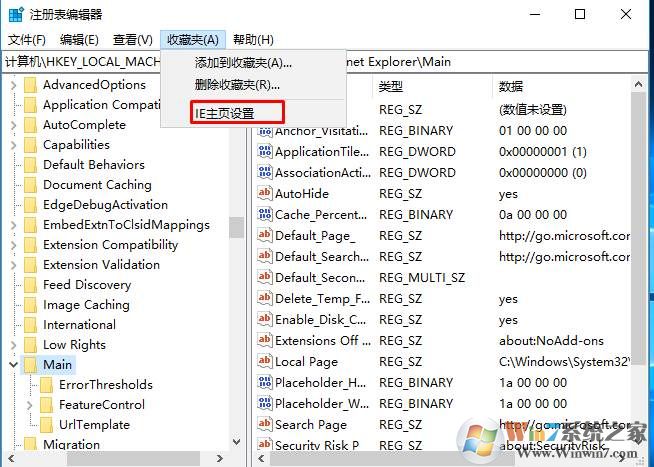
Task: Click the about:NoAdd-ons data cell
Action: (551, 341)
